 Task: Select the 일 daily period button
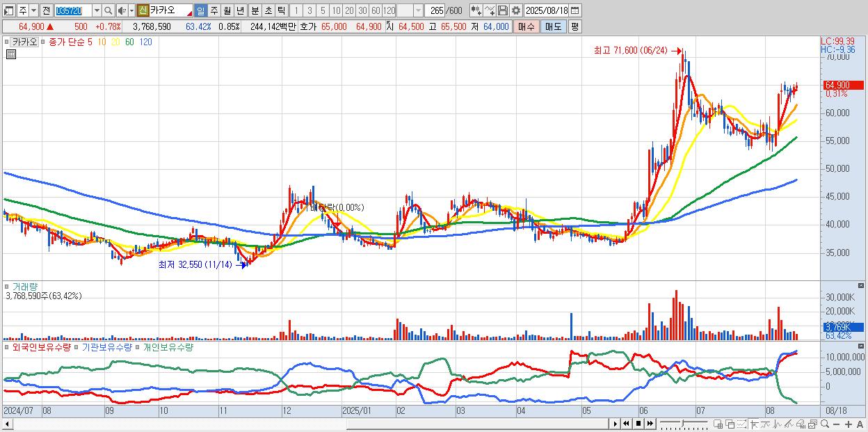click(200, 10)
